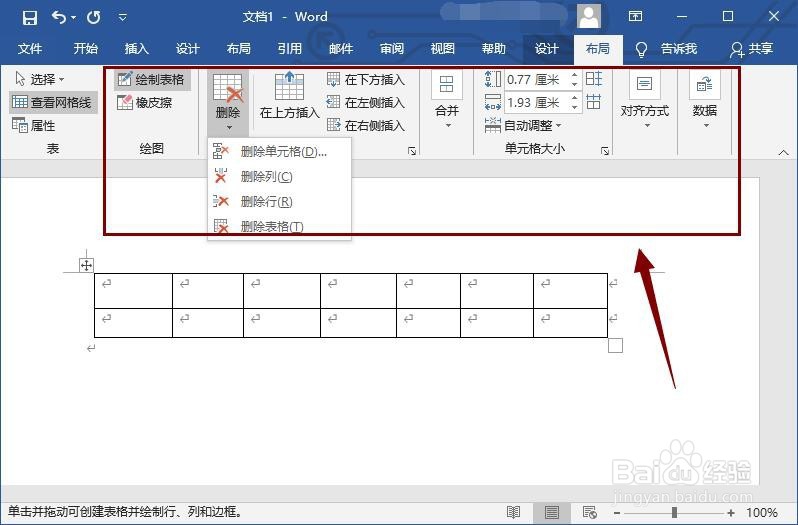Switch to the 引用 tab
The image size is (798, 525).
click(290, 49)
